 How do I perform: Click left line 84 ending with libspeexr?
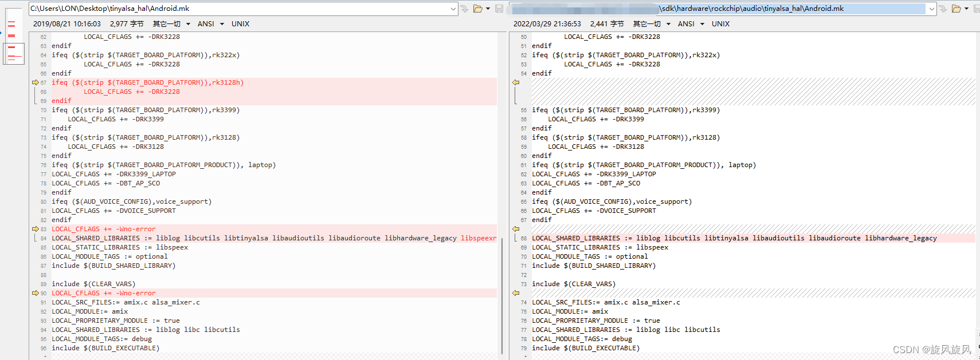[274, 238]
